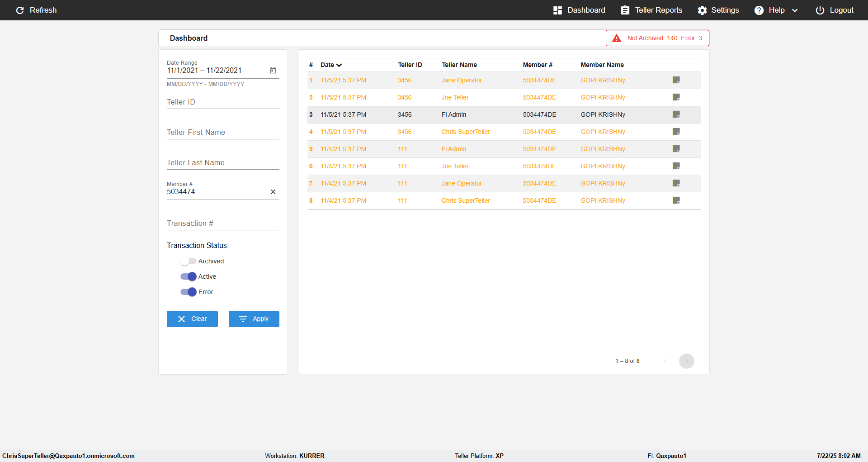Image resolution: width=868 pixels, height=462 pixels.
Task: Select row 6 date 11/4/21 5:37 PM
Action: pyautogui.click(x=344, y=166)
